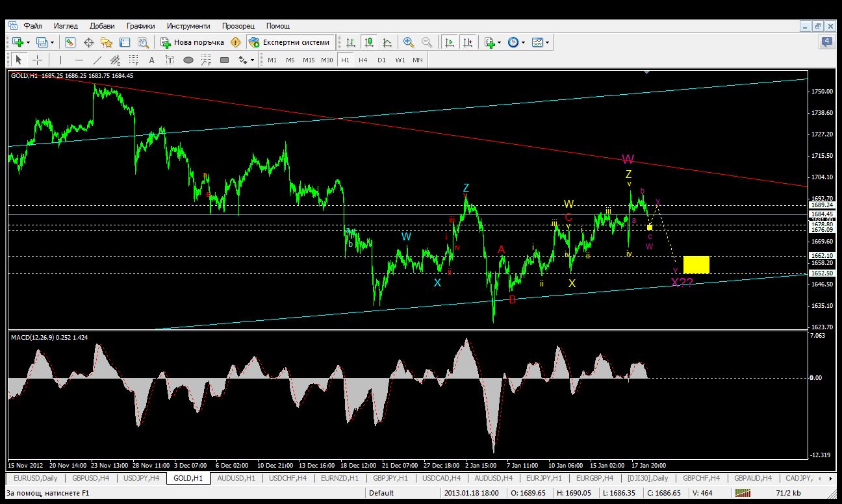Select the vertical line tool
The width and height of the screenshot is (842, 504).
tap(60, 60)
